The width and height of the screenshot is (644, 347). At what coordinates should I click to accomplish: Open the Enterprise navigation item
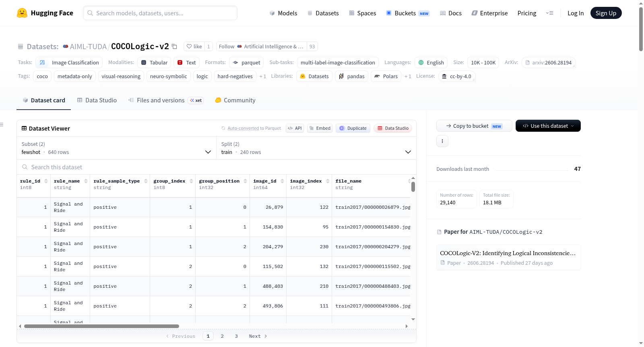click(489, 13)
